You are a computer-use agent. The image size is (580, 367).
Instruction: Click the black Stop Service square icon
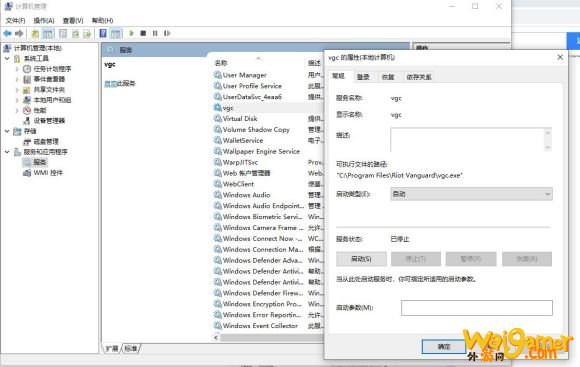pyautogui.click(x=143, y=33)
